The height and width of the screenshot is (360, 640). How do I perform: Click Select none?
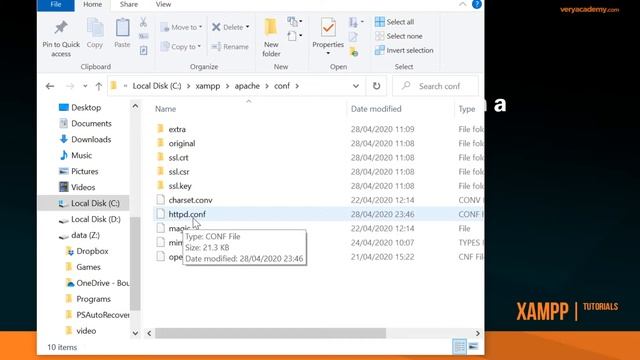tap(398, 36)
